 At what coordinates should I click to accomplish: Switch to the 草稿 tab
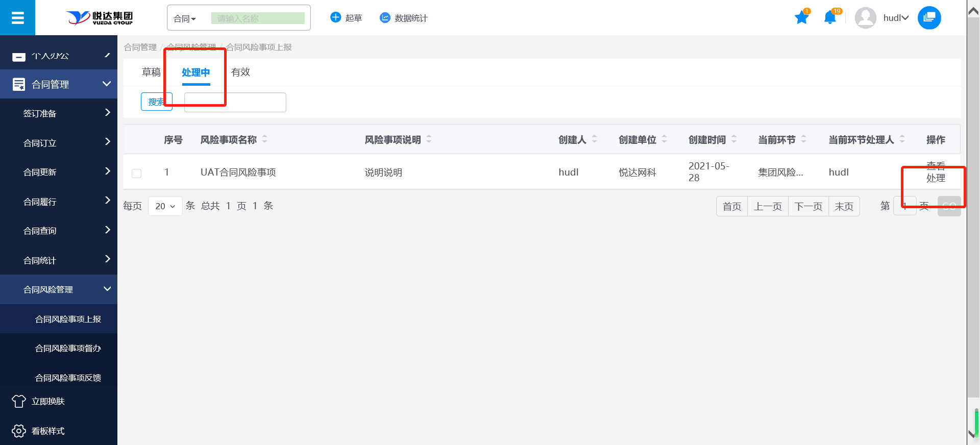(x=151, y=72)
